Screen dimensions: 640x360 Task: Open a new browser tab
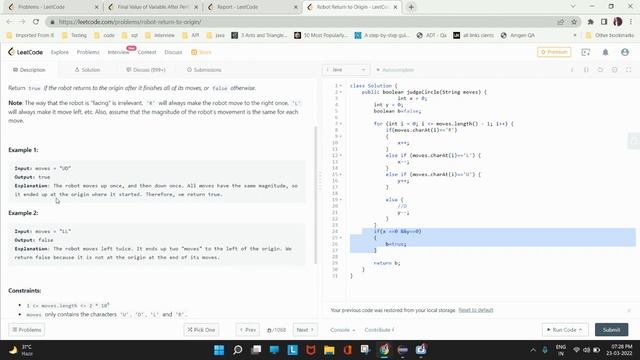point(411,7)
